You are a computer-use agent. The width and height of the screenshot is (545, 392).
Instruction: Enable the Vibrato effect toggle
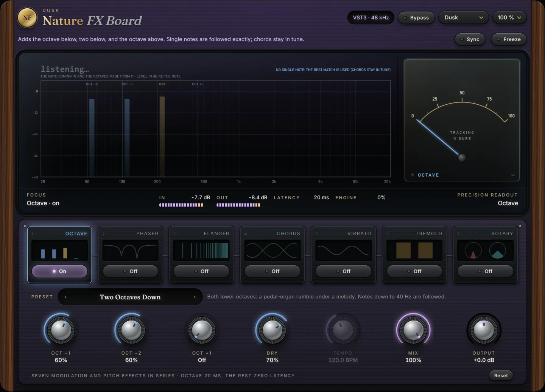(x=343, y=271)
